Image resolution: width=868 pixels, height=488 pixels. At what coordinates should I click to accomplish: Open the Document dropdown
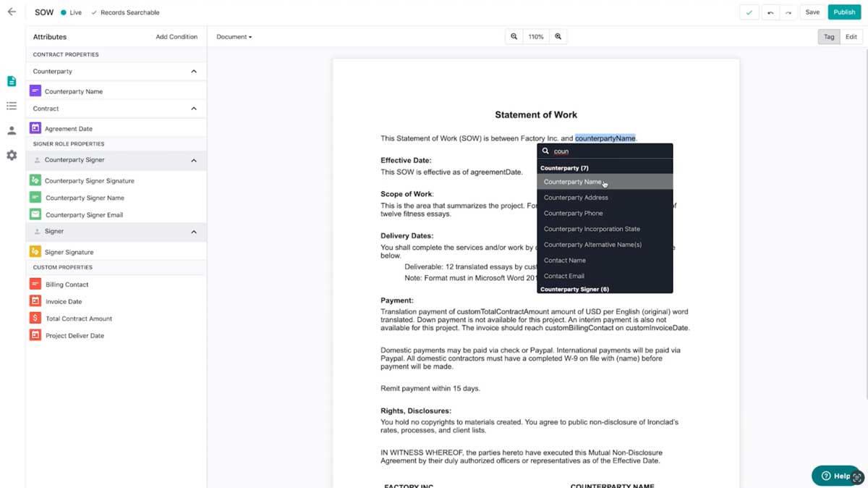coord(231,36)
